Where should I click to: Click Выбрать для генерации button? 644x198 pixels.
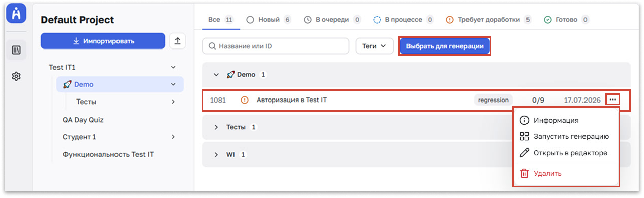click(445, 46)
